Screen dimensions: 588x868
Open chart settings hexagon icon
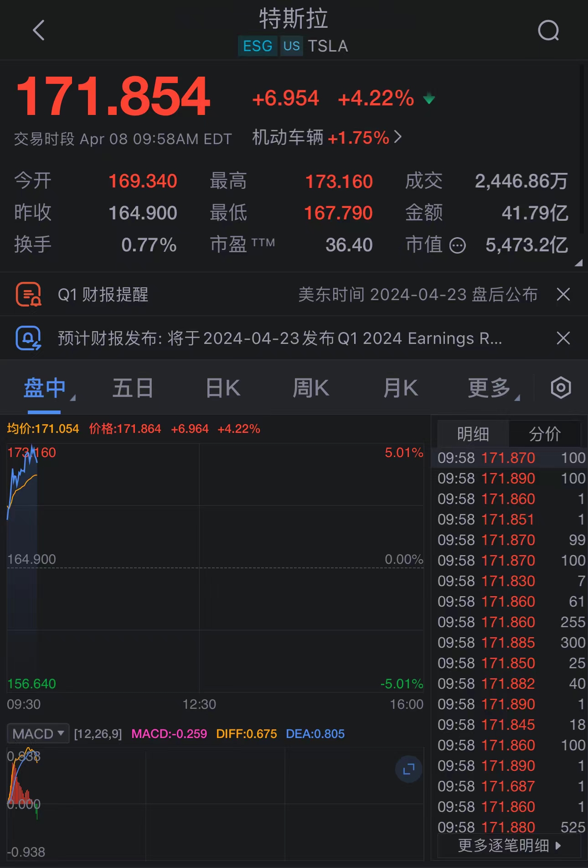click(x=561, y=388)
